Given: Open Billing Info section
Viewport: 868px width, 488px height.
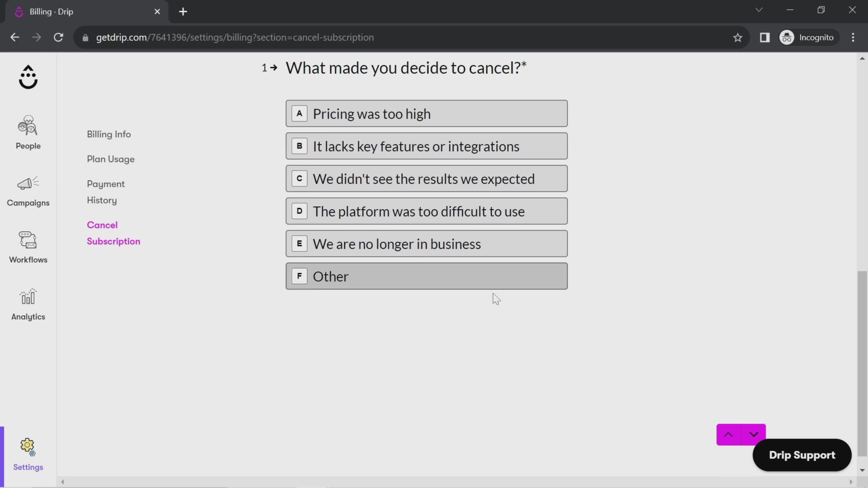Looking at the screenshot, I should [109, 134].
